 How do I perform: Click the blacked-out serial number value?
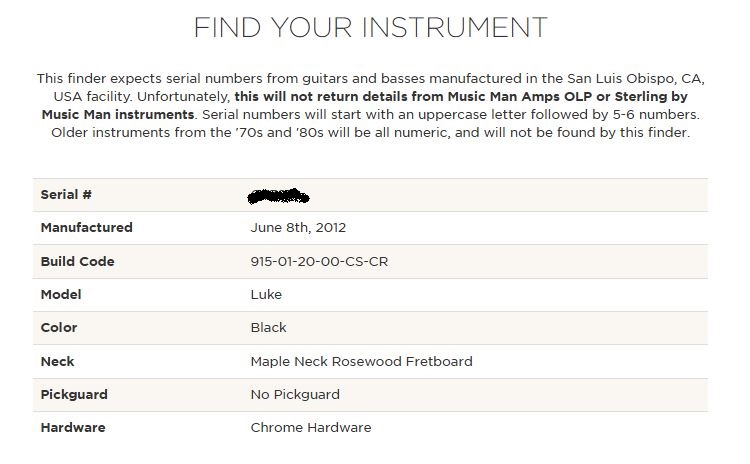pyautogui.click(x=278, y=195)
